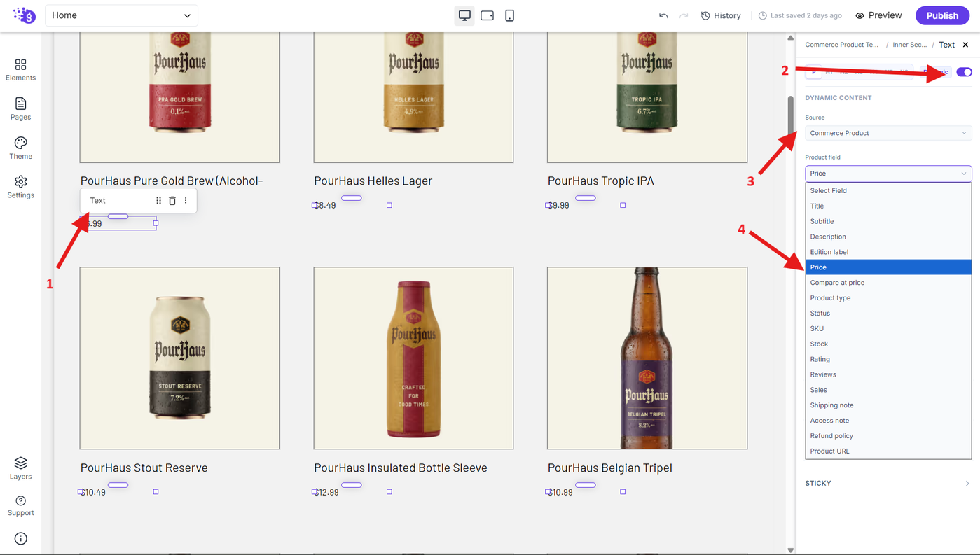This screenshot has height=555, width=980.
Task: Select Compare at price option
Action: (x=888, y=283)
